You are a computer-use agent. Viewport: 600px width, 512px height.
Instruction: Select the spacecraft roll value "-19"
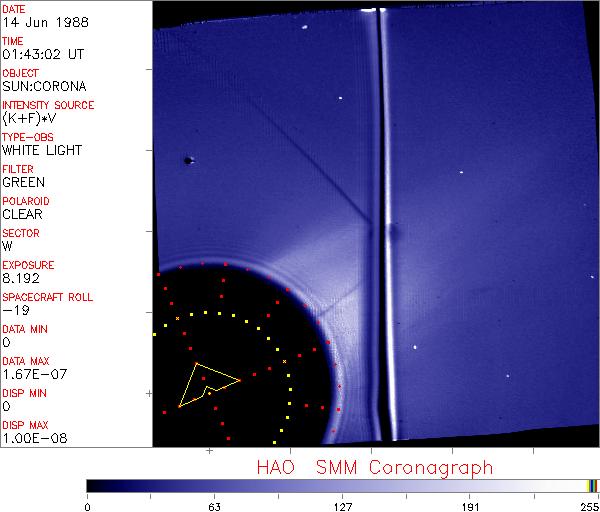point(13,310)
